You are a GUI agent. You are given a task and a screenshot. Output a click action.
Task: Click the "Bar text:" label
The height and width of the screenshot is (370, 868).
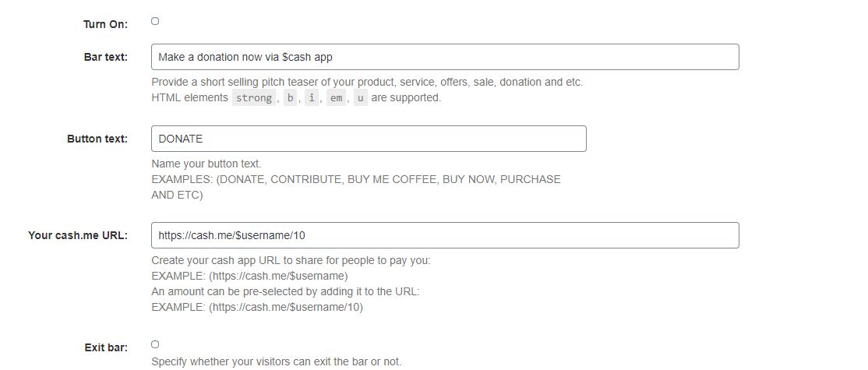point(106,57)
